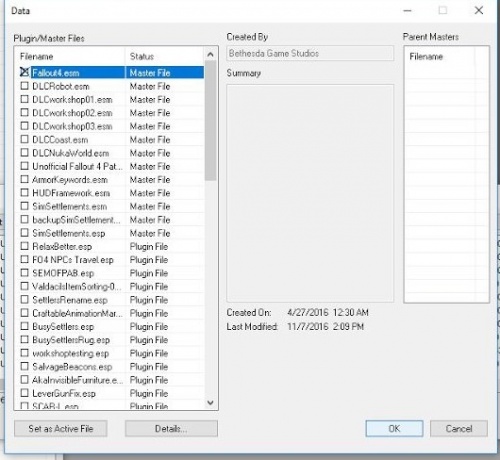Image resolution: width=500 pixels, height=460 pixels.
Task: Confirm with the OK button
Action: (x=394, y=428)
